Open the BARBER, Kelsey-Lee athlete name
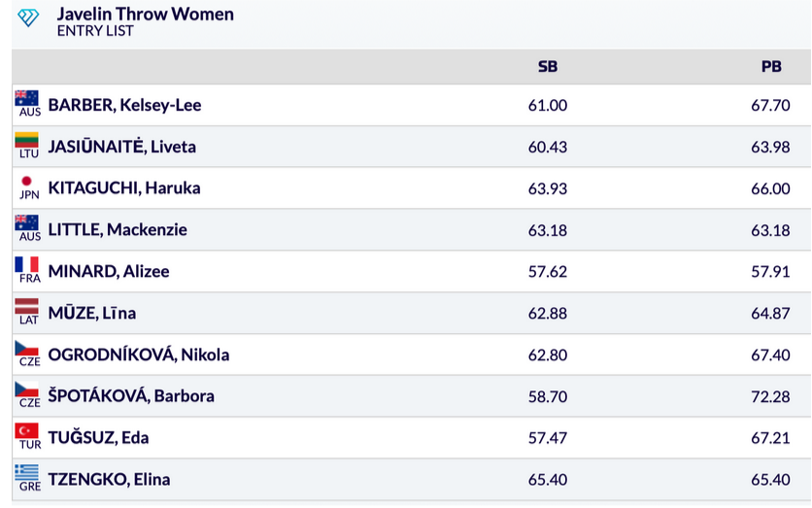The image size is (812, 508). pos(124,105)
